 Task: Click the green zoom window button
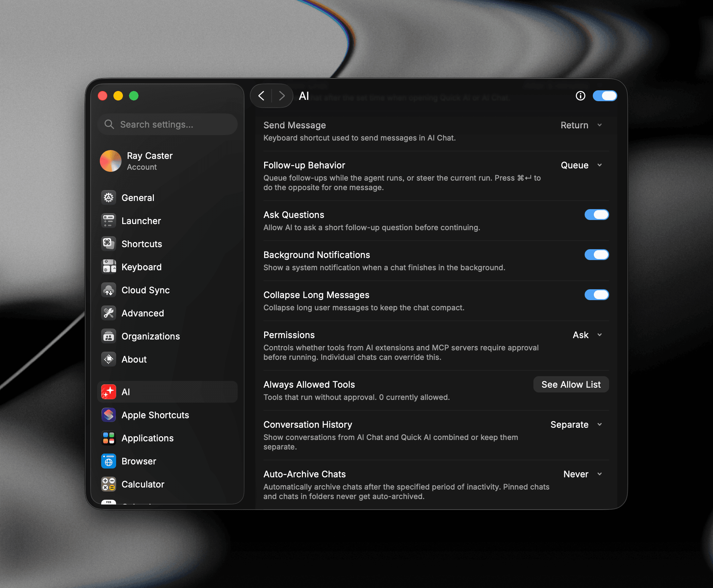(x=134, y=96)
